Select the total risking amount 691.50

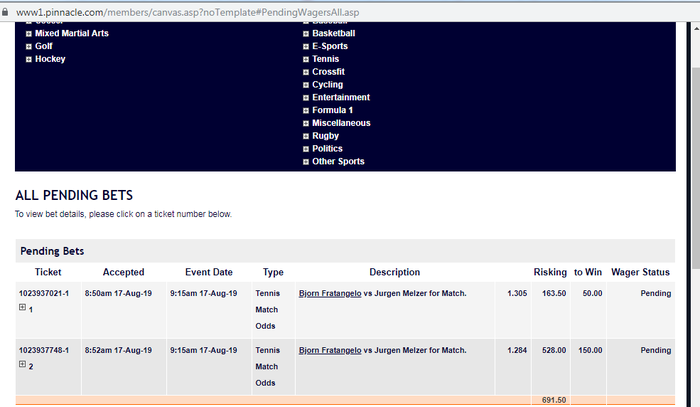[554, 400]
